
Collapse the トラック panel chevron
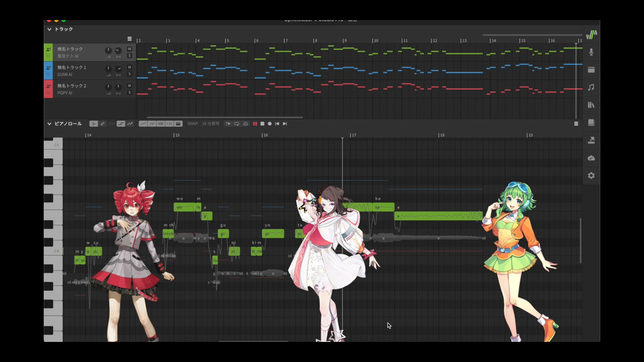coord(49,29)
